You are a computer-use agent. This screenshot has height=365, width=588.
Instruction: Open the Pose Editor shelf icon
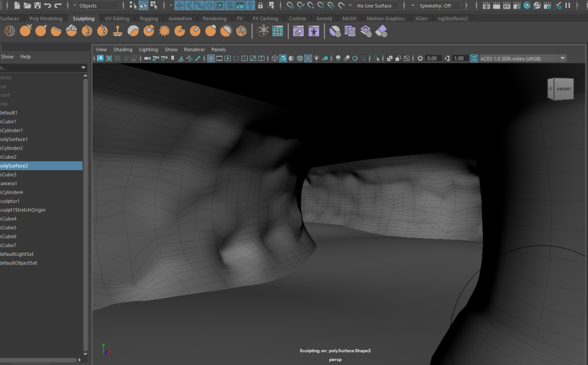tap(314, 31)
